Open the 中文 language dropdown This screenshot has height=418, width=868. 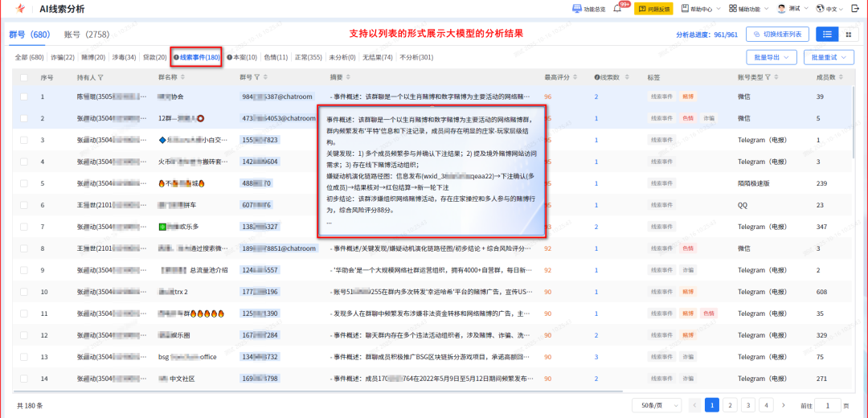(x=835, y=9)
